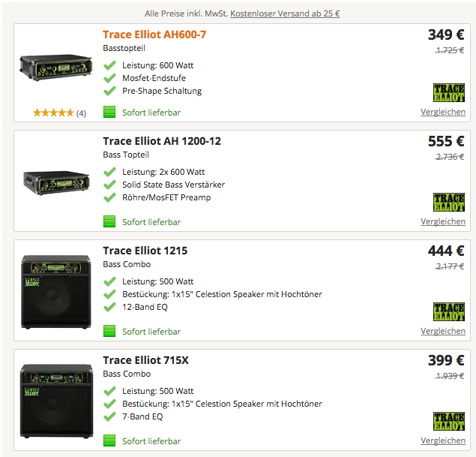Add the 715X to comparison with Vergleichen
The height and width of the screenshot is (457, 476).
443,441
